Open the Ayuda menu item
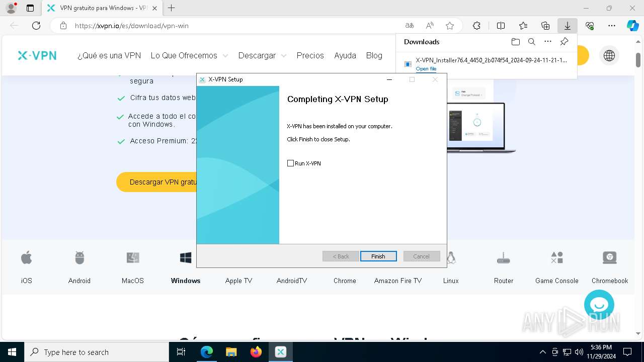 point(345,55)
